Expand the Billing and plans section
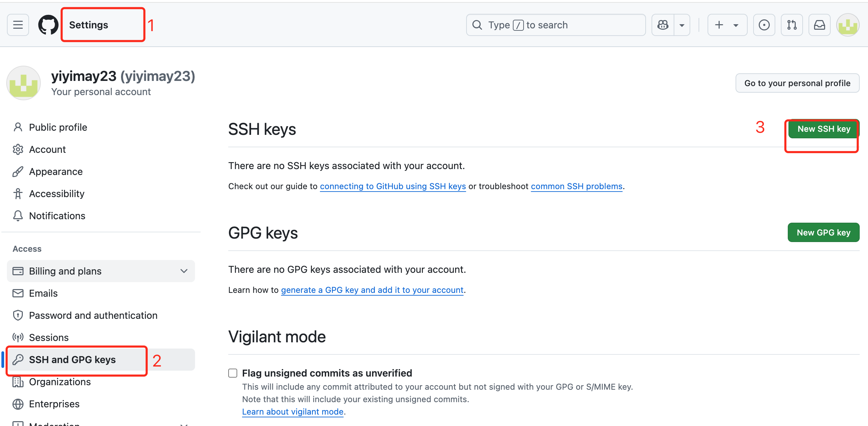The height and width of the screenshot is (426, 868). click(x=184, y=271)
